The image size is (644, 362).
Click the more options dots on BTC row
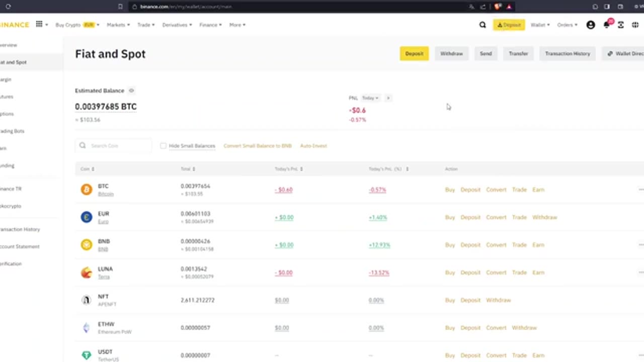641,190
